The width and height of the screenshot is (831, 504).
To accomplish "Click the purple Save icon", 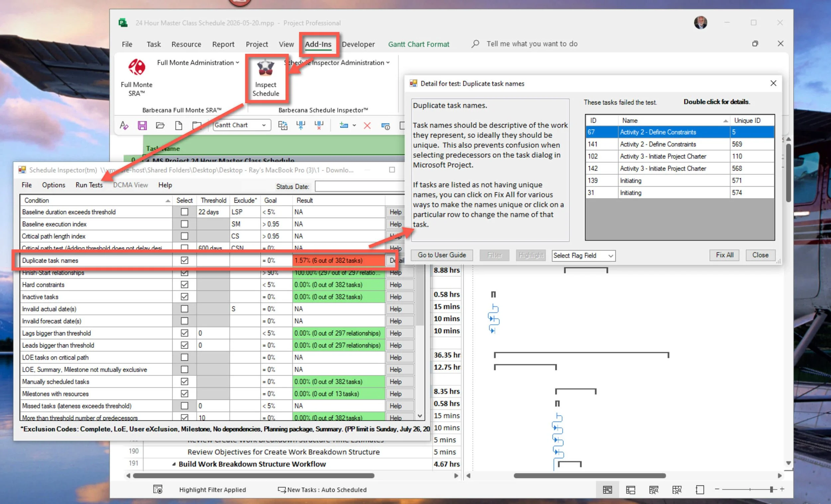I will click(x=142, y=125).
